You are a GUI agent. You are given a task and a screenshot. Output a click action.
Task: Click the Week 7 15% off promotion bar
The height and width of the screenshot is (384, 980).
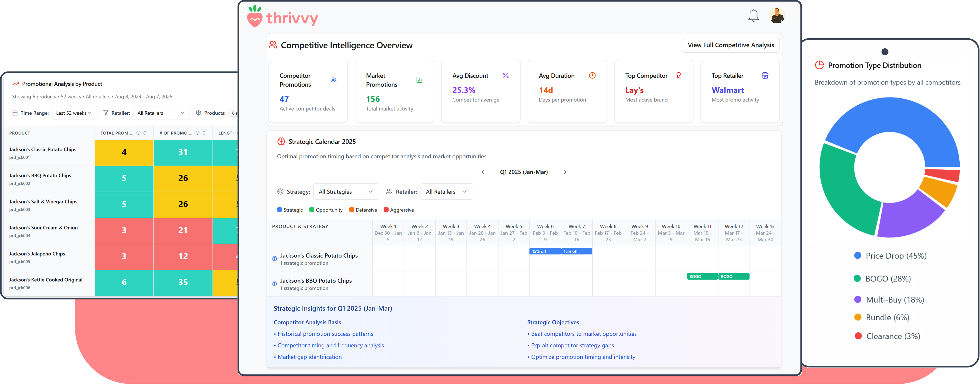(x=576, y=251)
